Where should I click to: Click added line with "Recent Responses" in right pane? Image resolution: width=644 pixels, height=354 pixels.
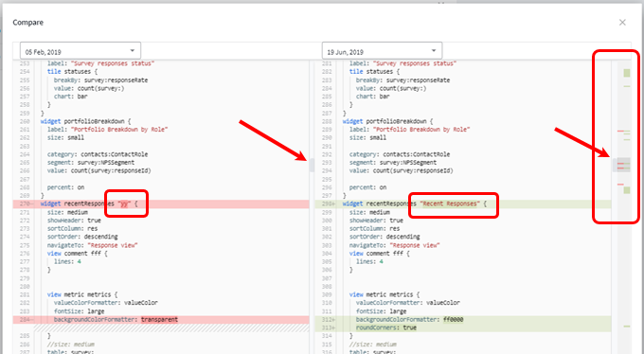click(463, 204)
